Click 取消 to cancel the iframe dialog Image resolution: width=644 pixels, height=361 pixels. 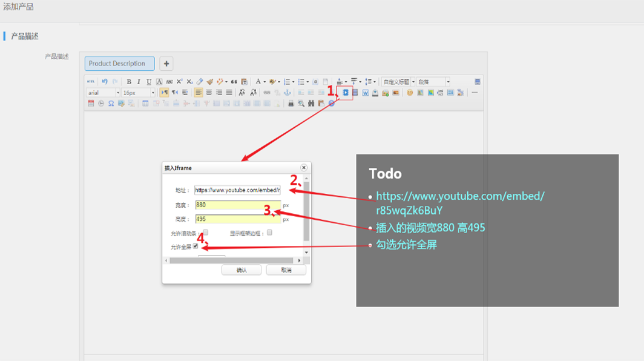click(286, 270)
